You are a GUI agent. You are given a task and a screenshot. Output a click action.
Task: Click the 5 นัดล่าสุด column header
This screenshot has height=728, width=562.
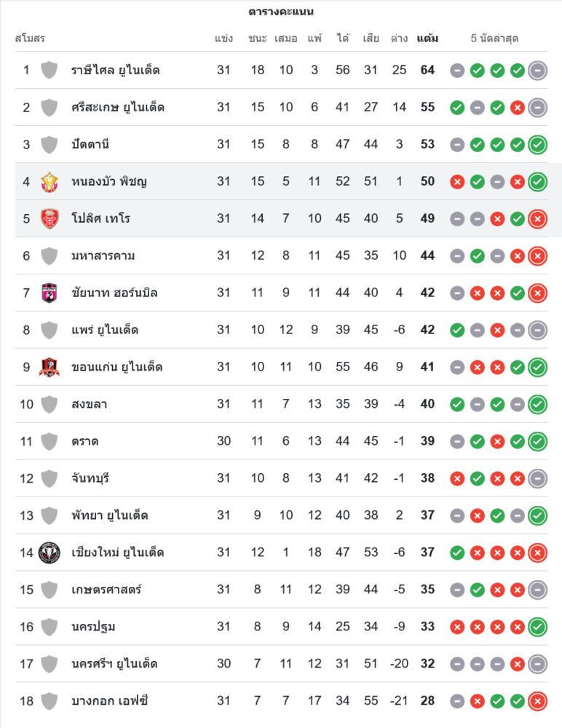[494, 39]
